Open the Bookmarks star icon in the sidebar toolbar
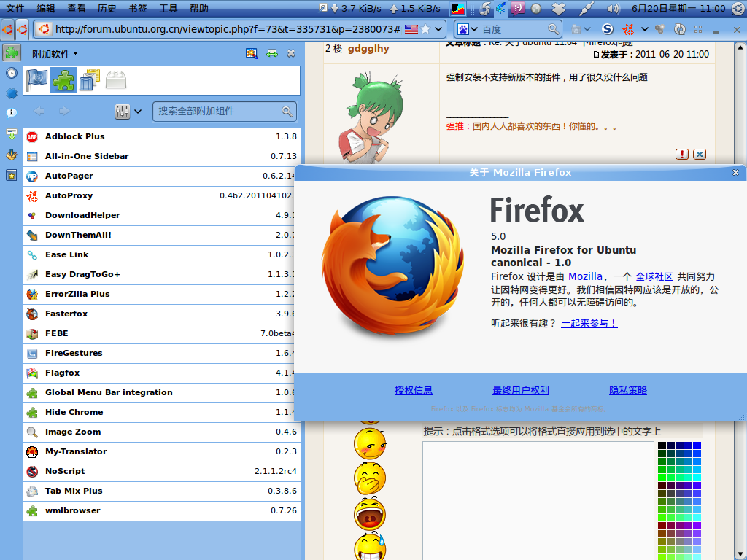Image resolution: width=747 pixels, height=560 pixels. (x=12, y=175)
